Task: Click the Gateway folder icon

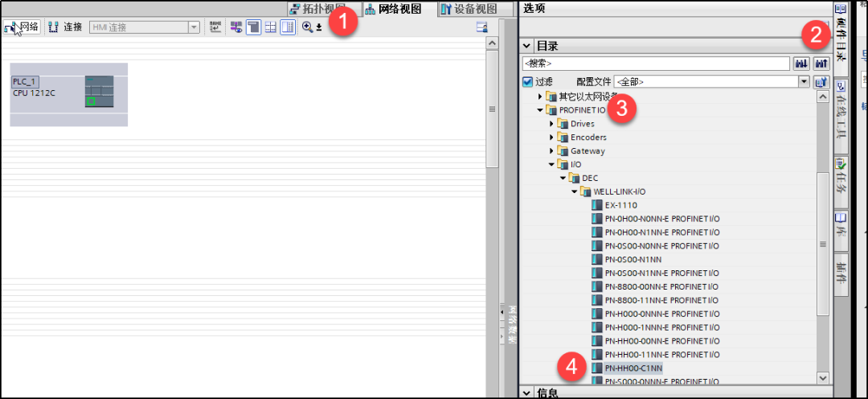Action: tap(563, 150)
